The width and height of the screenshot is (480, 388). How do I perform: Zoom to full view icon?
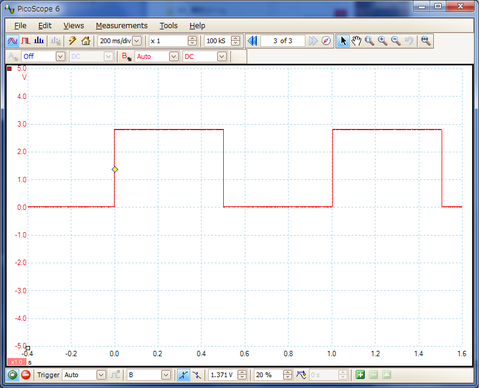point(426,41)
